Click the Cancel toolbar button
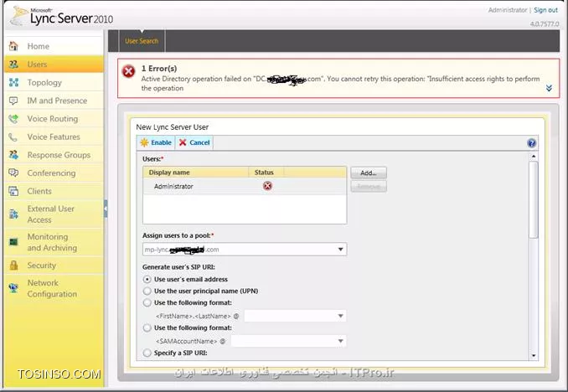This screenshot has height=392, width=568. coord(194,142)
